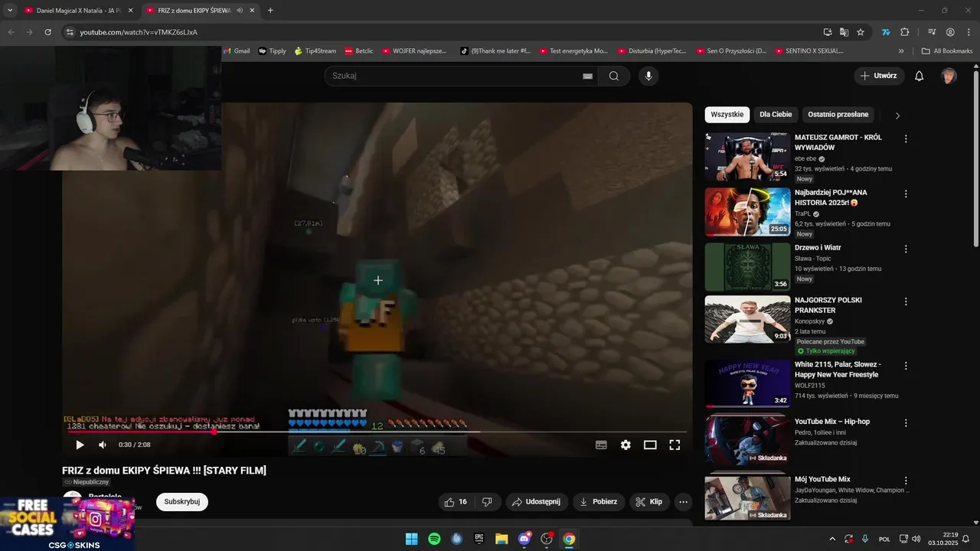Toggle subtitles on the player
This screenshot has height=551, width=980.
(601, 445)
